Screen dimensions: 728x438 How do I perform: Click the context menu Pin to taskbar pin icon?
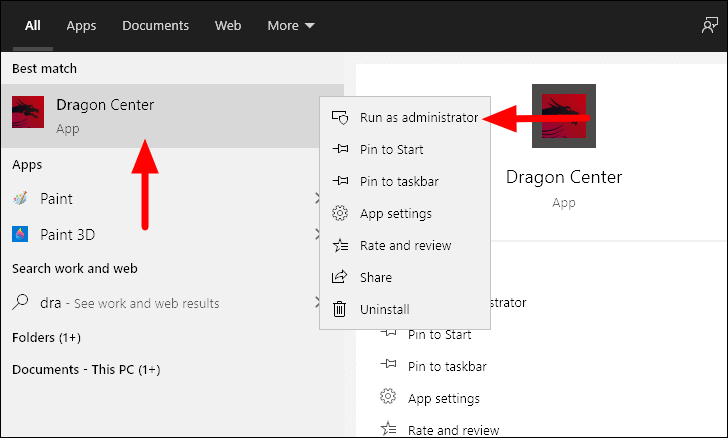[x=340, y=181]
